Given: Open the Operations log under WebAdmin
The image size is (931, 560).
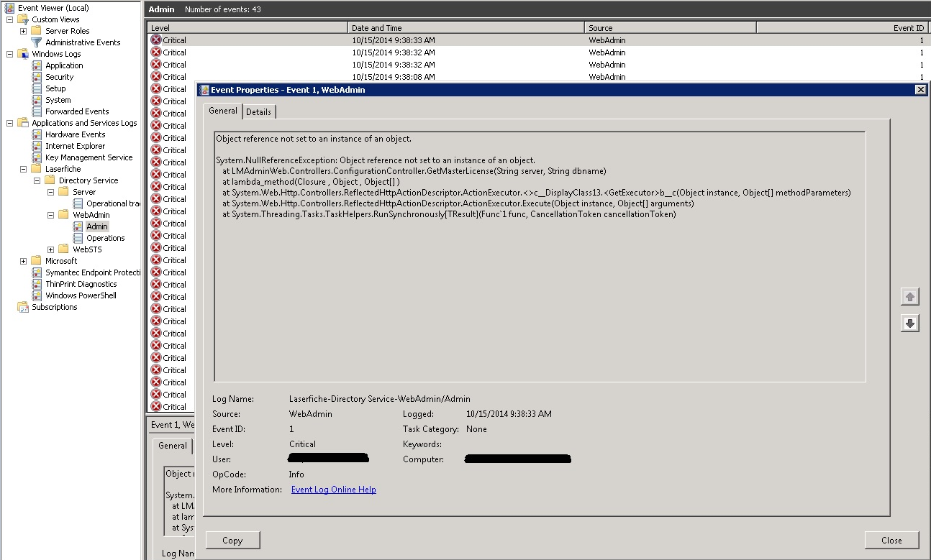Looking at the screenshot, I should [99, 238].
